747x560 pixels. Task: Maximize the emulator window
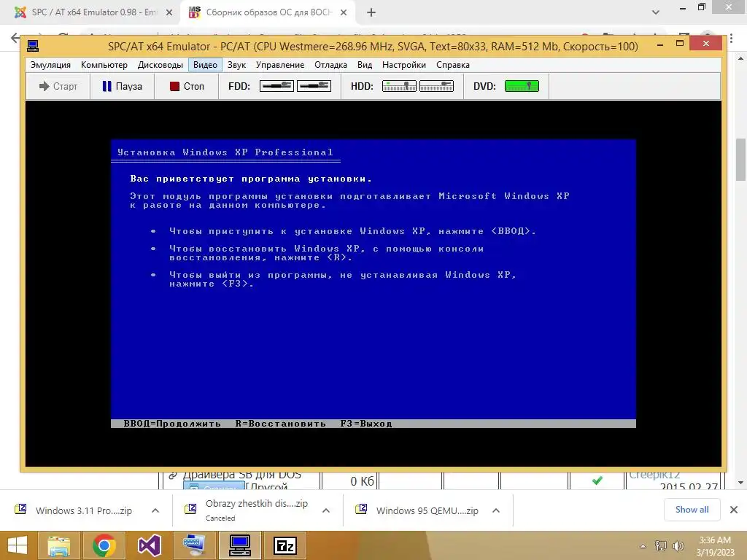pos(680,44)
